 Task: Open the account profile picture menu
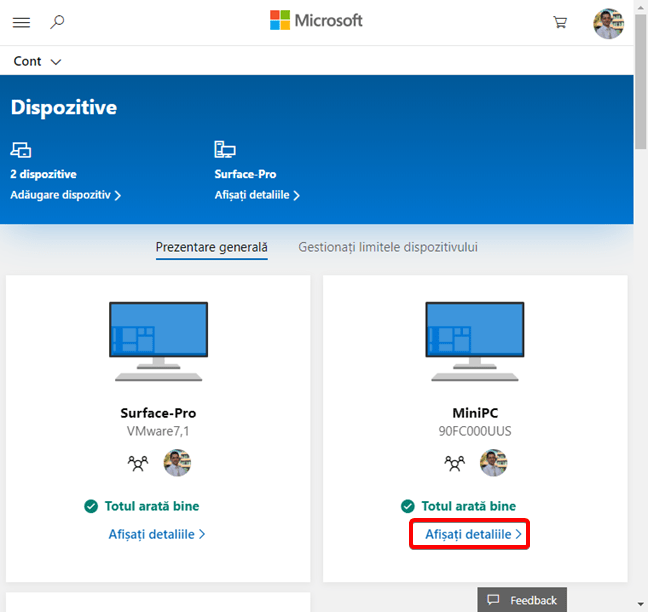click(608, 24)
